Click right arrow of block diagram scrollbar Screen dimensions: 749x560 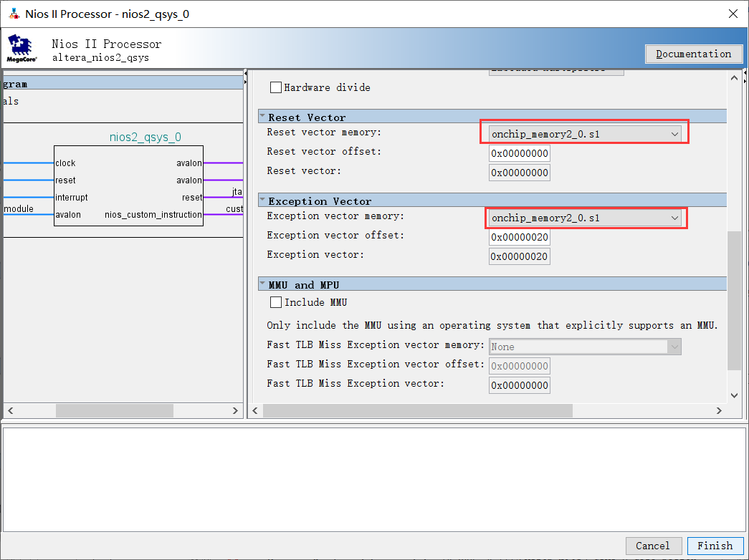237,411
